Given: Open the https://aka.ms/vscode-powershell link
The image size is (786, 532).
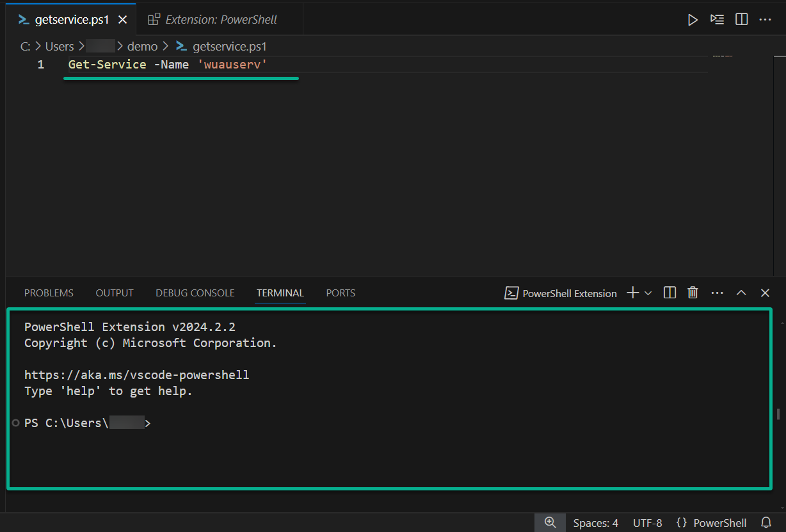Looking at the screenshot, I should (136, 375).
